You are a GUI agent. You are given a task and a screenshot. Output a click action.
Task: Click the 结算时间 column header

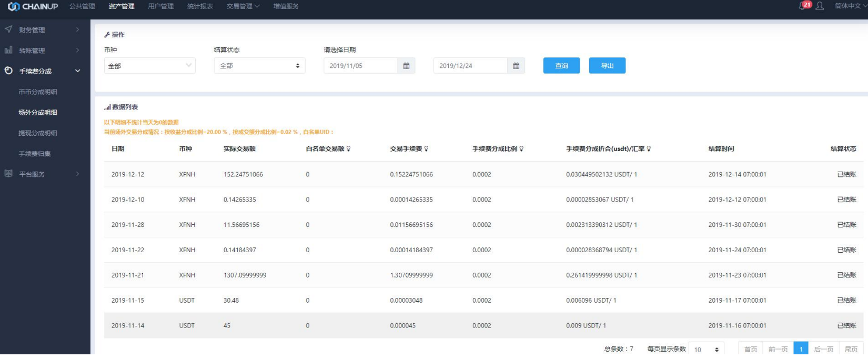click(721, 149)
